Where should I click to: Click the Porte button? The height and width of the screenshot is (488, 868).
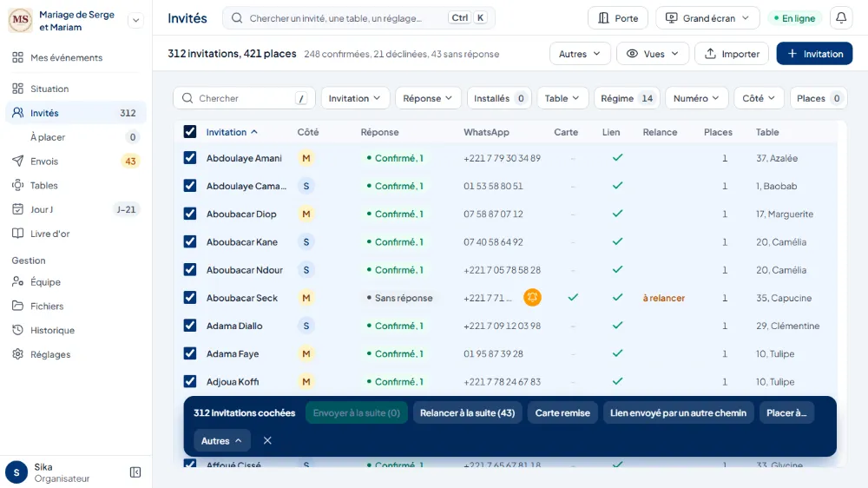[618, 18]
